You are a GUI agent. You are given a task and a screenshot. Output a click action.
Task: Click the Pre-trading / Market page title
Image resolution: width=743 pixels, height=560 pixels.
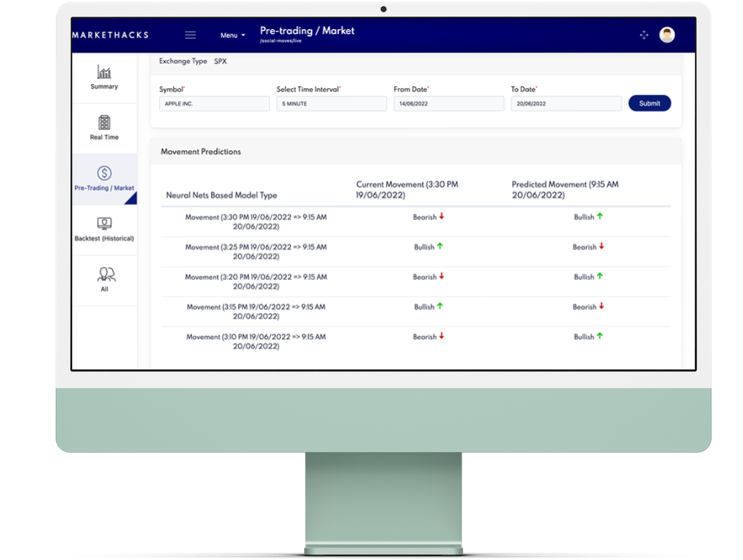[x=307, y=31]
